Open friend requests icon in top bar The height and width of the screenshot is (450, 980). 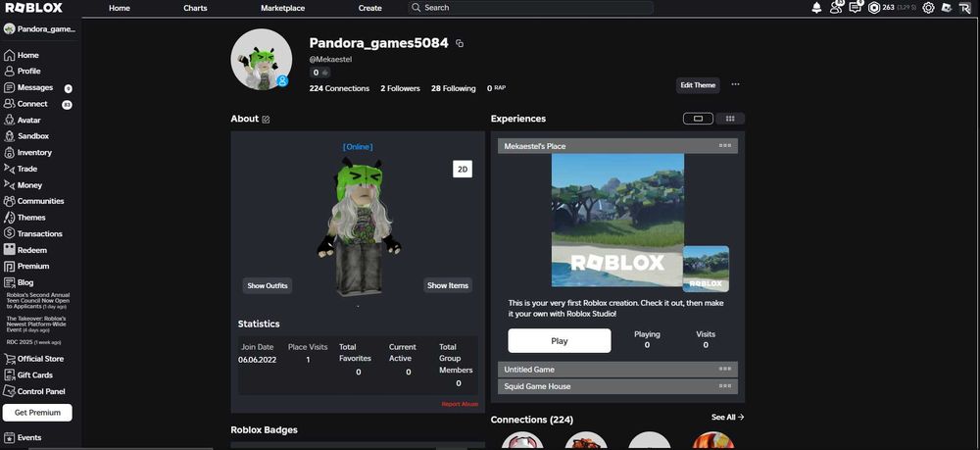pyautogui.click(x=836, y=8)
